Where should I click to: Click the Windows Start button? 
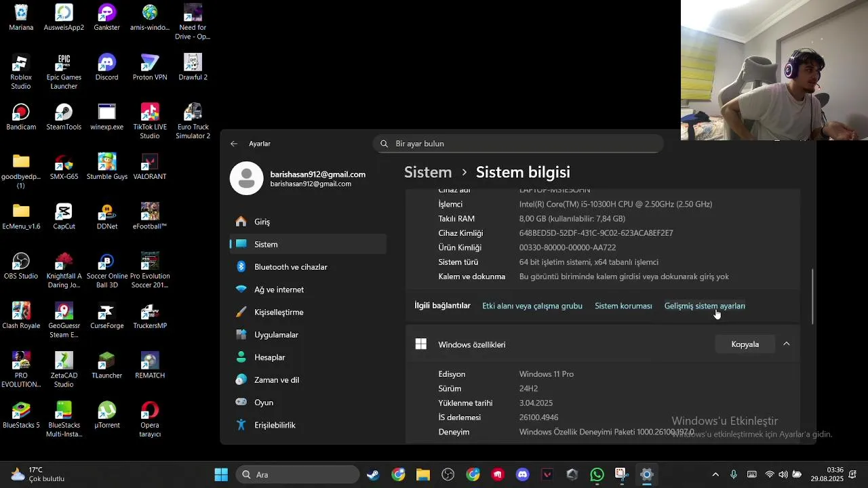tap(221, 474)
